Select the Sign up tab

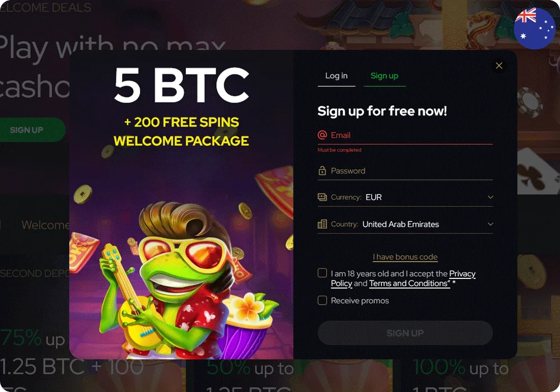pos(384,76)
